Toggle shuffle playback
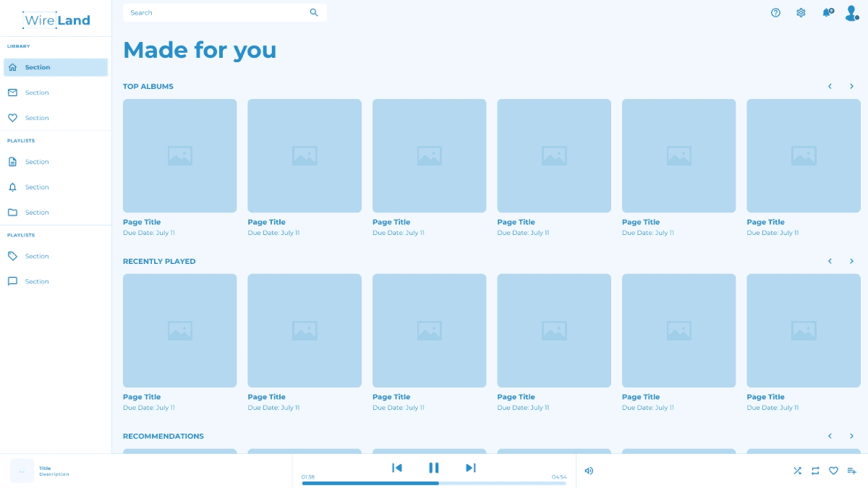The width and height of the screenshot is (868, 488). pos(797,471)
